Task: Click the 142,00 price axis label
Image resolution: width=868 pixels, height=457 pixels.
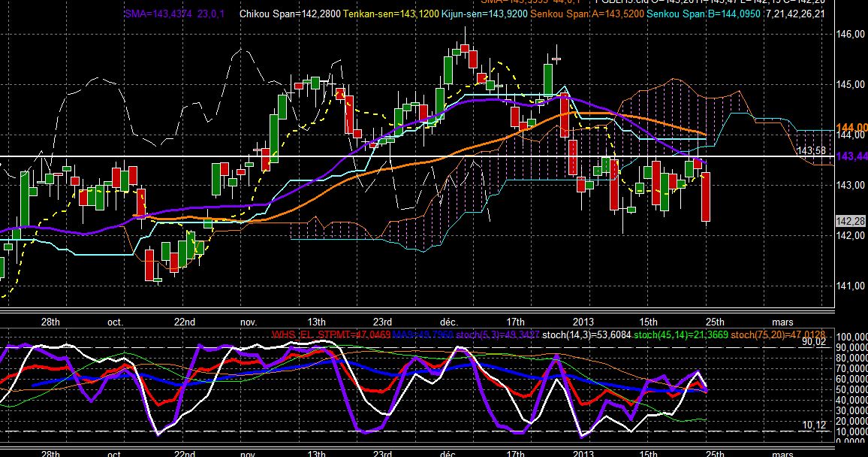Action: coord(850,236)
